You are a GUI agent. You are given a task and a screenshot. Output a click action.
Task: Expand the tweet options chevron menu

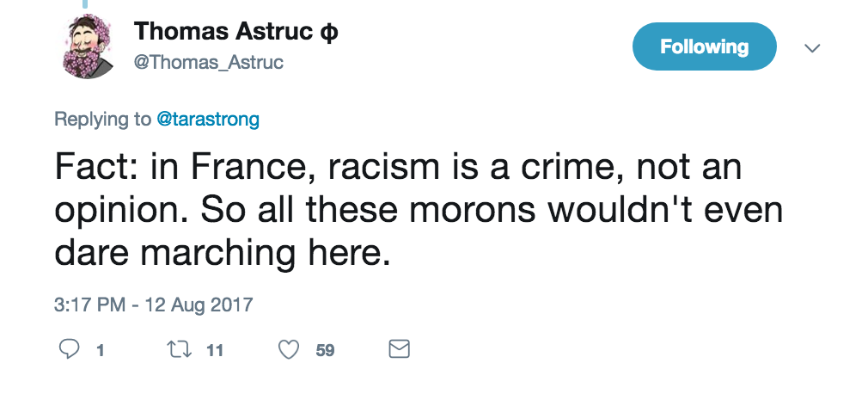tap(811, 48)
